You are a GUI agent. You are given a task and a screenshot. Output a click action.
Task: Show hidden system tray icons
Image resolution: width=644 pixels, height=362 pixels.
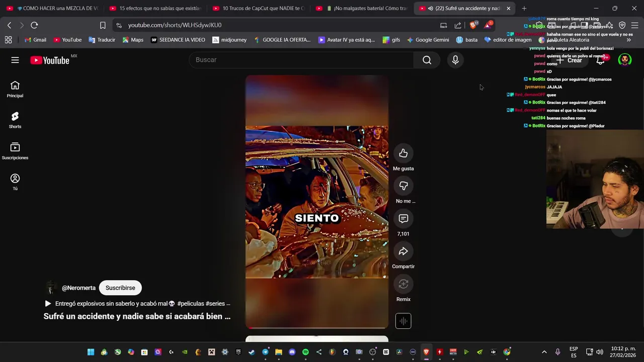(544, 352)
